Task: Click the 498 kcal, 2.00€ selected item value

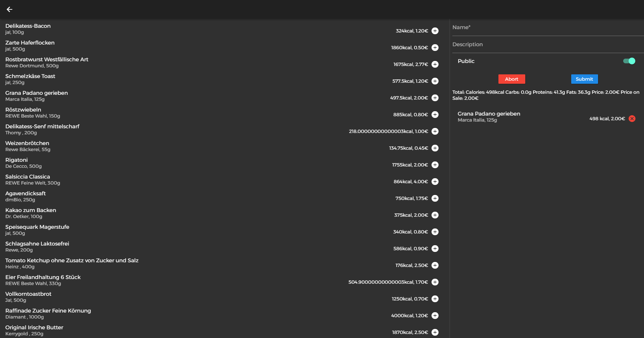Action: (607, 119)
